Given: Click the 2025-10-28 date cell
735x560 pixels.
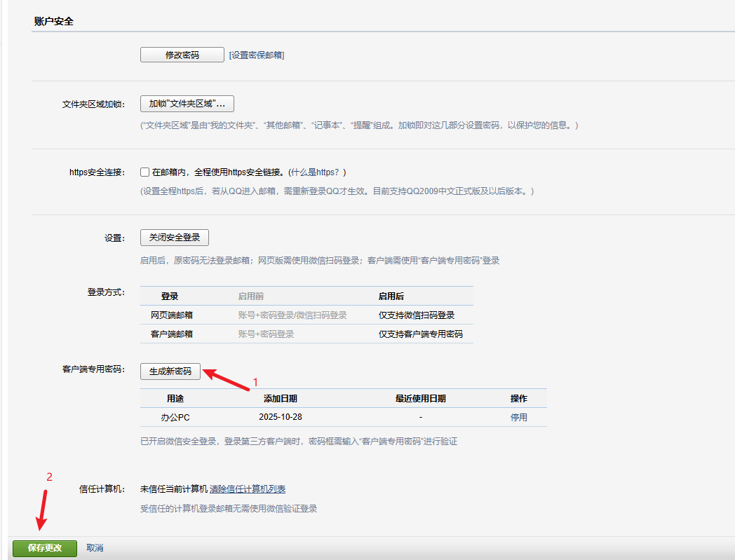Looking at the screenshot, I should [280, 417].
